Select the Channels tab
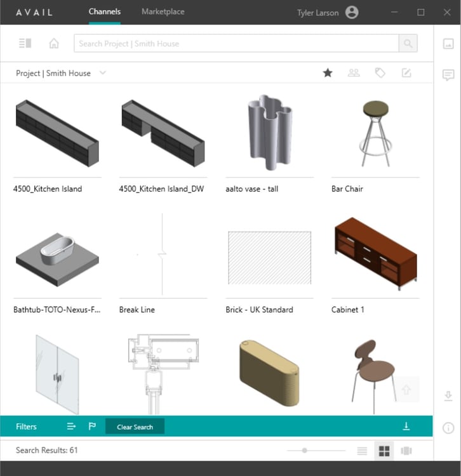Image resolution: width=461 pixels, height=476 pixels. click(x=105, y=12)
